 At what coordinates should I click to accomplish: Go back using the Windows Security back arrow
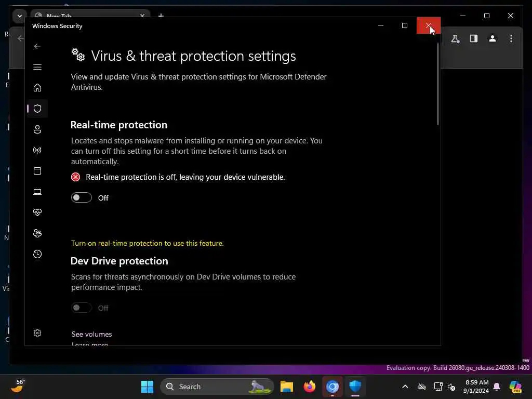tap(37, 46)
